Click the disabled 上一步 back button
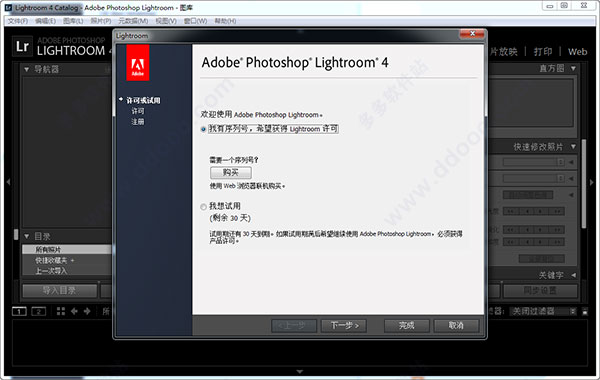 point(294,326)
